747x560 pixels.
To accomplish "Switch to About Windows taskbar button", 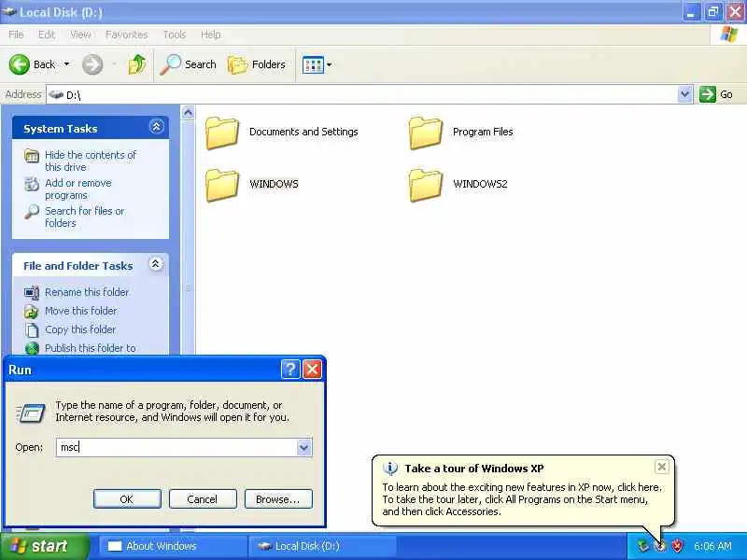I will (174, 546).
